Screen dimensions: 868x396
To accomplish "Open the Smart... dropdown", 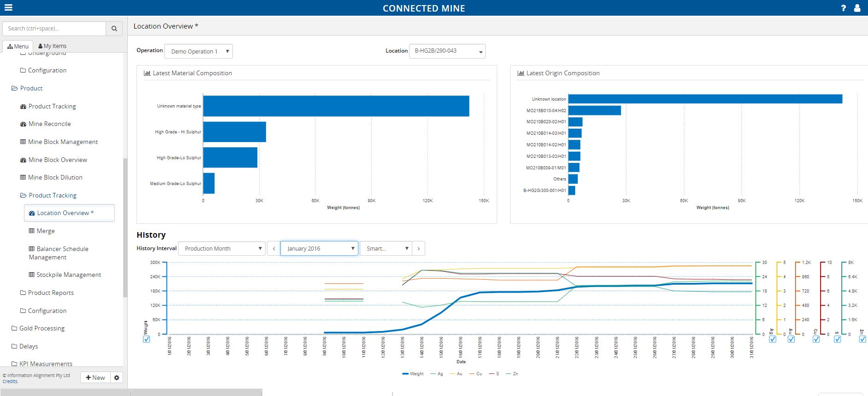I will [386, 248].
